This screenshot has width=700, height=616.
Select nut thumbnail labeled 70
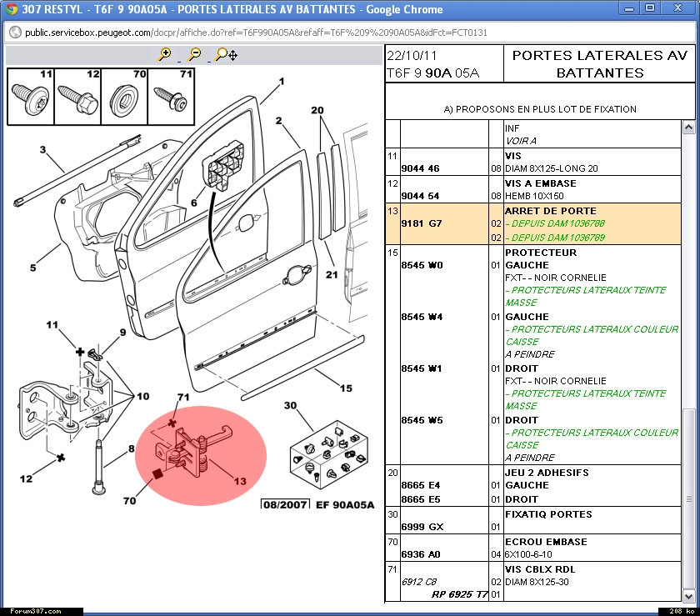coord(124,97)
